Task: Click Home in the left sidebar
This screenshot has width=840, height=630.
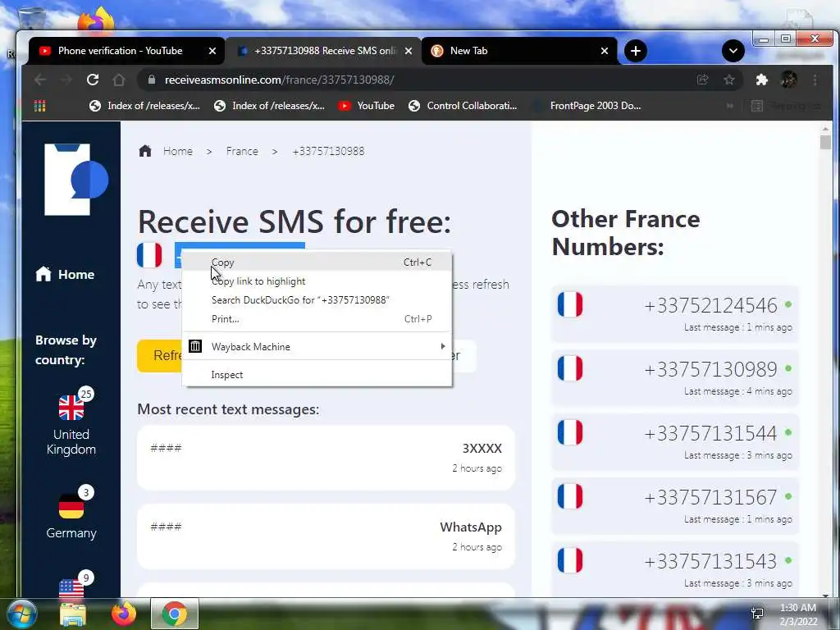Action: coord(65,274)
